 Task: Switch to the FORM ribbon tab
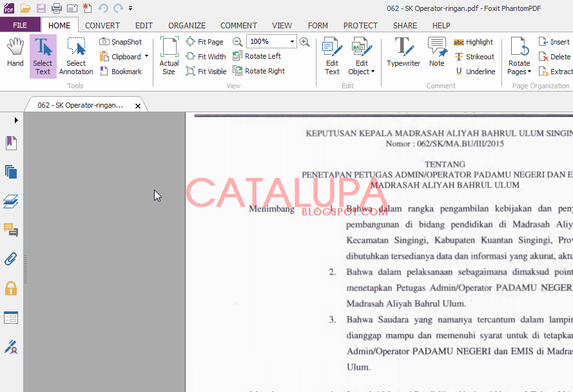tap(318, 25)
